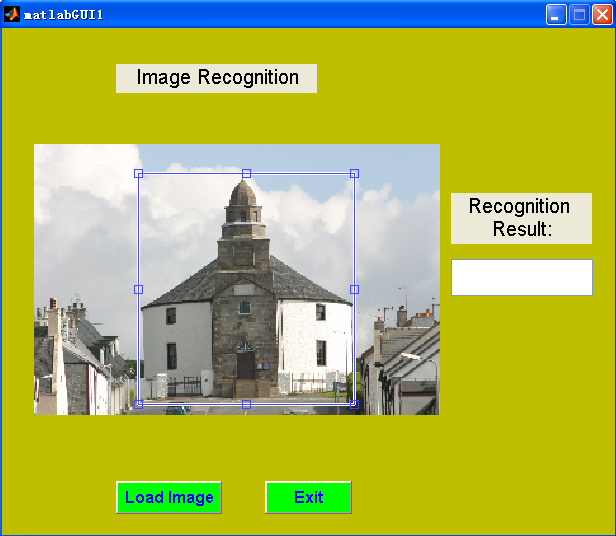Focus the empty recognition result field
This screenshot has width=616, height=536.
[522, 277]
